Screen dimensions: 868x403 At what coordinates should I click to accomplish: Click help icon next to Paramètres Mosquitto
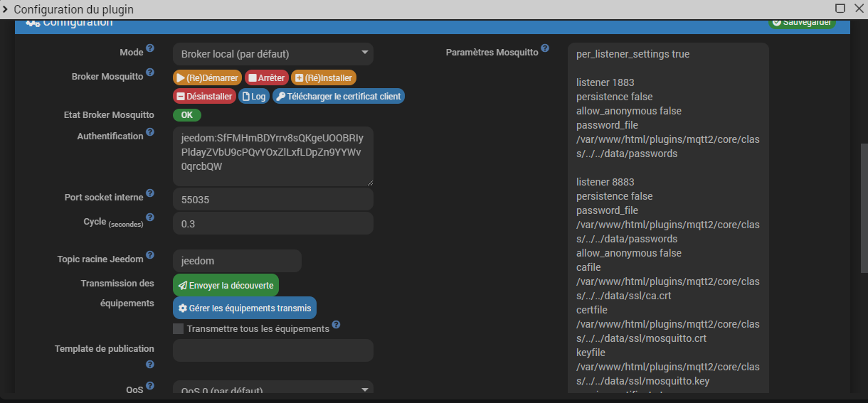[545, 48]
